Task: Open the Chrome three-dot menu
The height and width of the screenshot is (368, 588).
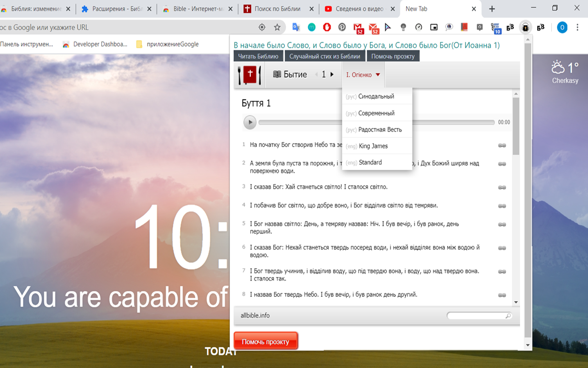Action: tap(577, 27)
